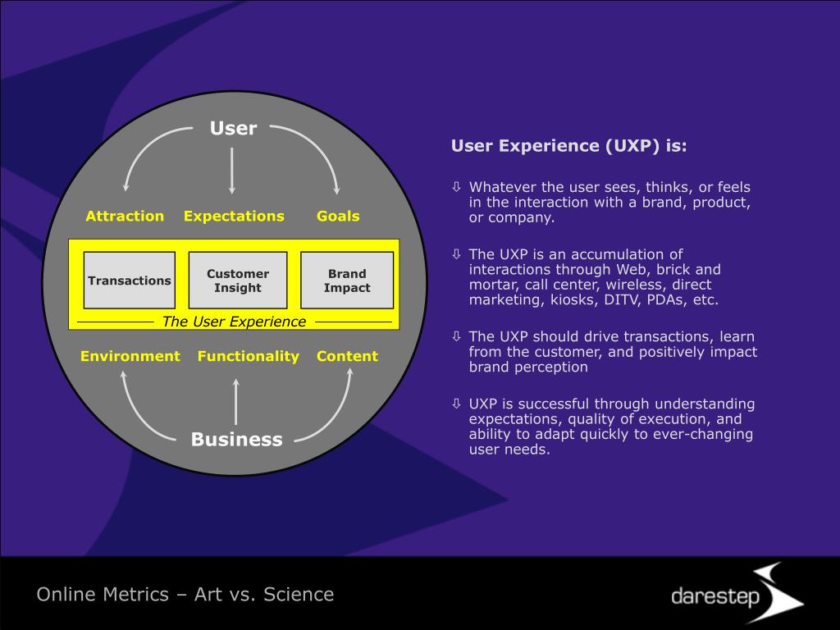Image resolution: width=840 pixels, height=630 pixels.
Task: Select the 'Expectations' label
Action: pyautogui.click(x=234, y=217)
